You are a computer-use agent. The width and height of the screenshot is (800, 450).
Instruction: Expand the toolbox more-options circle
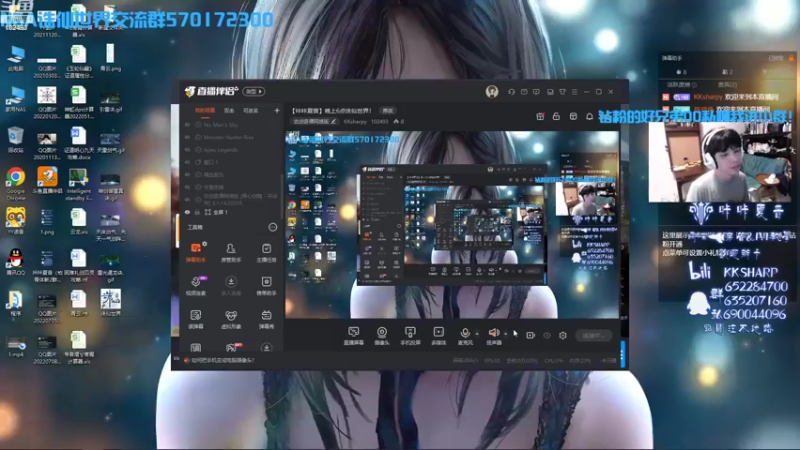273,227
